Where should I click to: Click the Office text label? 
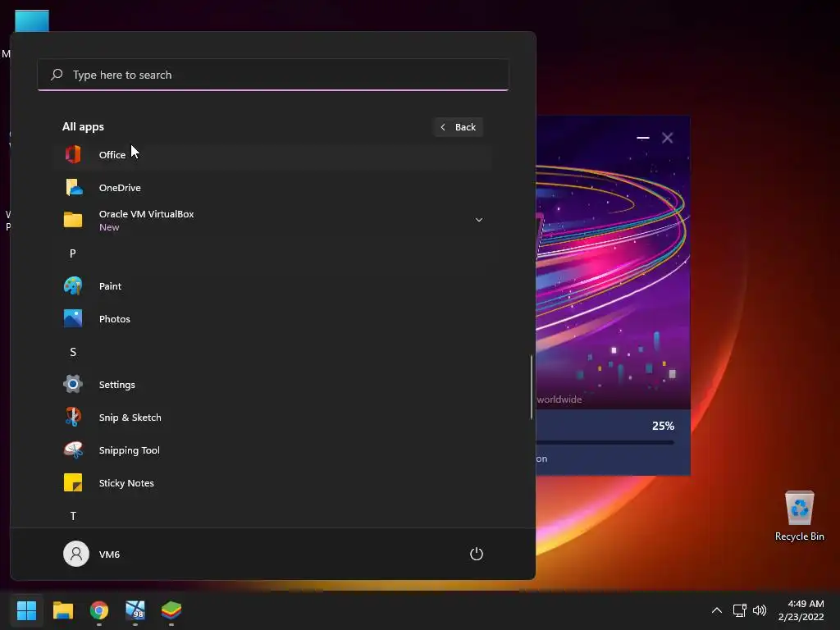click(x=112, y=155)
